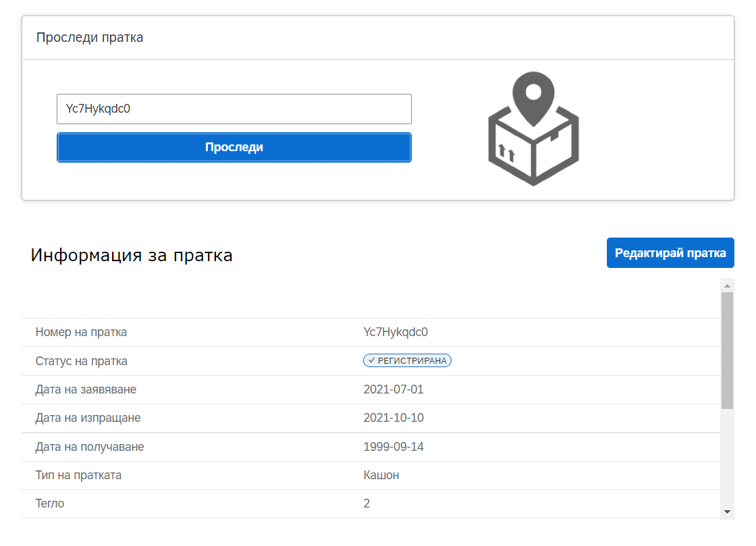Click the vertical scrollbar thumb of info table
This screenshot has height=546, width=756.
(x=727, y=350)
